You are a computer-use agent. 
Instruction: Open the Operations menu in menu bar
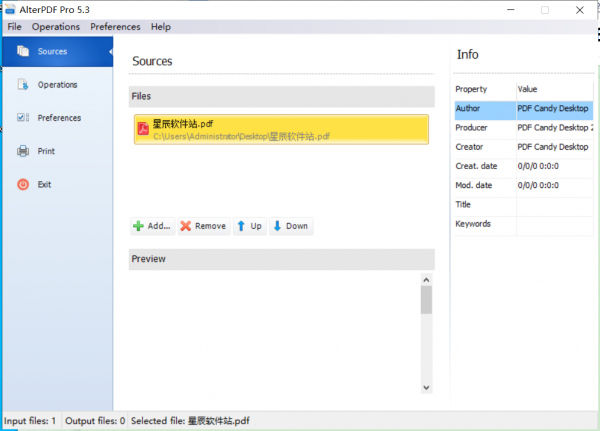(x=55, y=27)
